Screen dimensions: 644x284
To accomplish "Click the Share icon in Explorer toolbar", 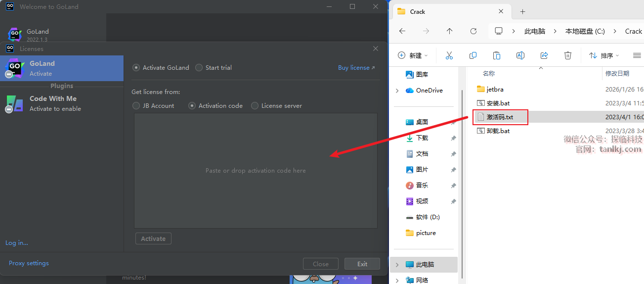I will coord(544,55).
